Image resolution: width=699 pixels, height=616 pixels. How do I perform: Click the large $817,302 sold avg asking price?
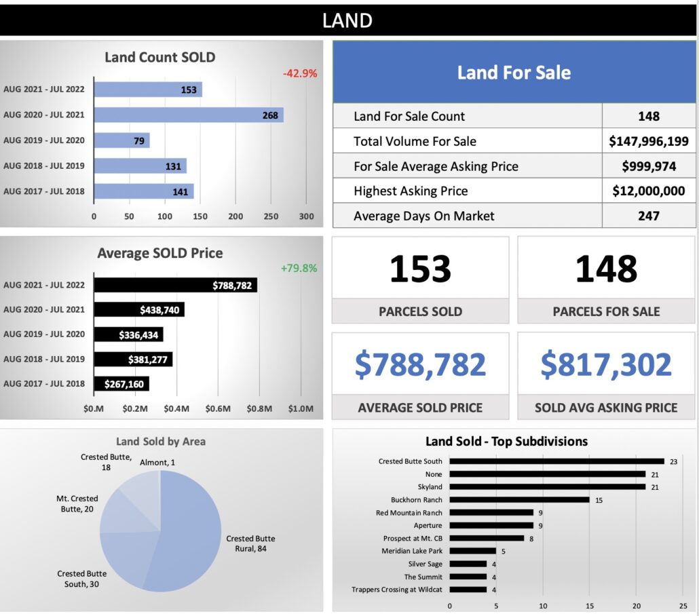(606, 364)
